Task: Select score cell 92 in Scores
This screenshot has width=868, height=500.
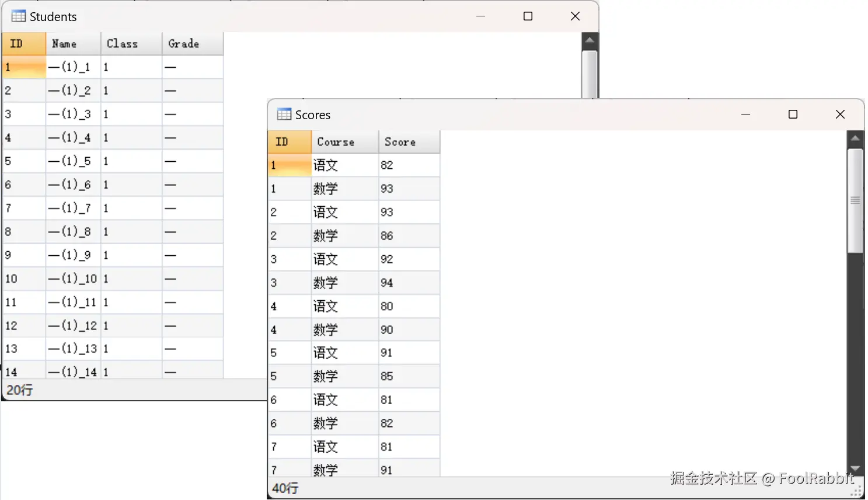Action: [x=409, y=259]
